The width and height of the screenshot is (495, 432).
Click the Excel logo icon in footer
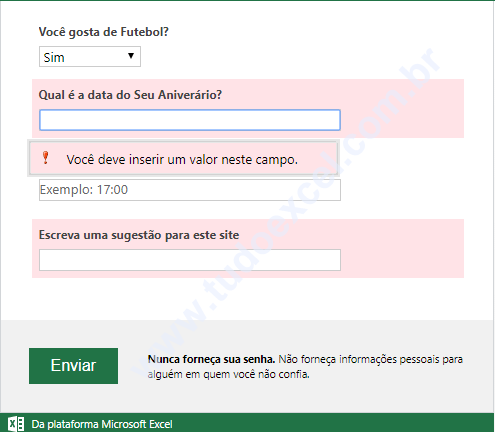[16, 424]
